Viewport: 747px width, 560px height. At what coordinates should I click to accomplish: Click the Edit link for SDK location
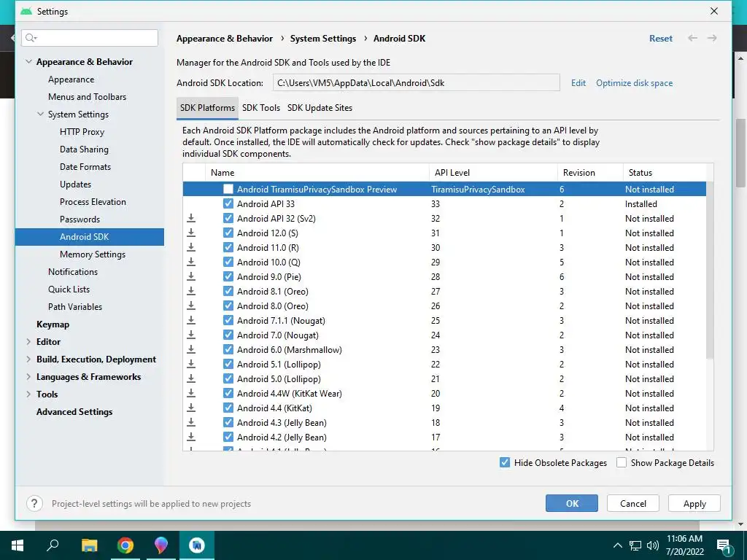click(x=578, y=83)
